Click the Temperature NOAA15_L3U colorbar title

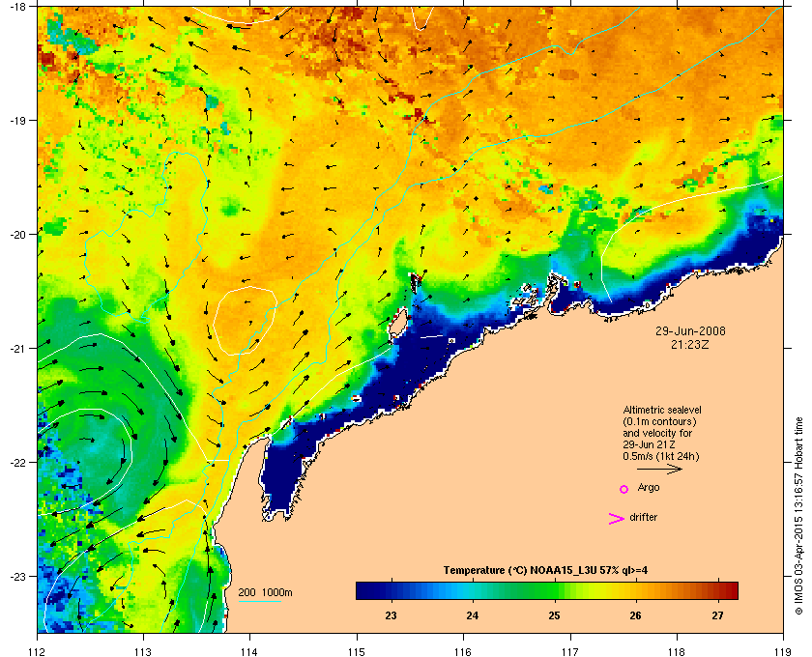[x=545, y=571]
